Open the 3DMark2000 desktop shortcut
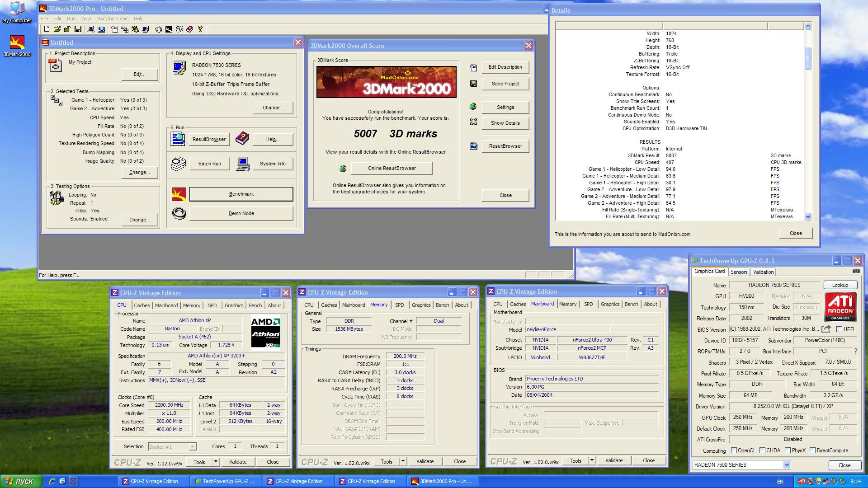Viewport: 868px width, 488px height. 17,46
